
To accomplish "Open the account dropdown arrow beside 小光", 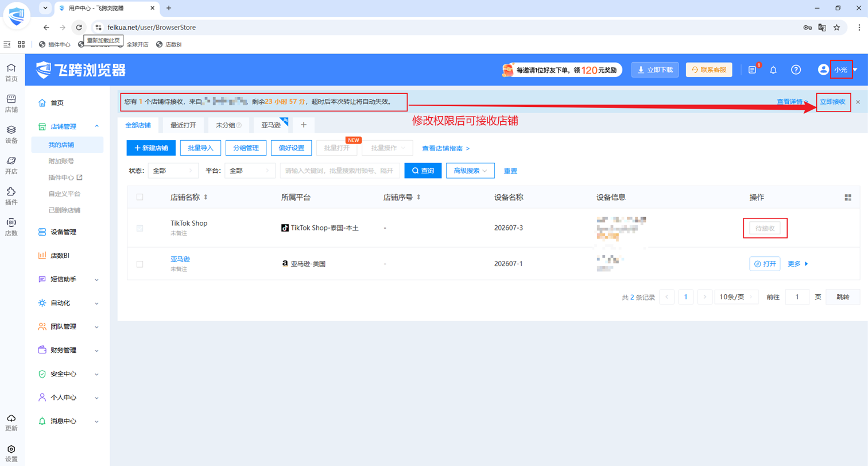I will (855, 70).
